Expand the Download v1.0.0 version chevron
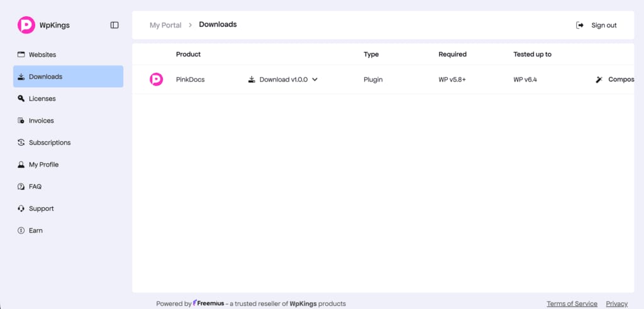The height and width of the screenshot is (309, 644). coord(315,80)
